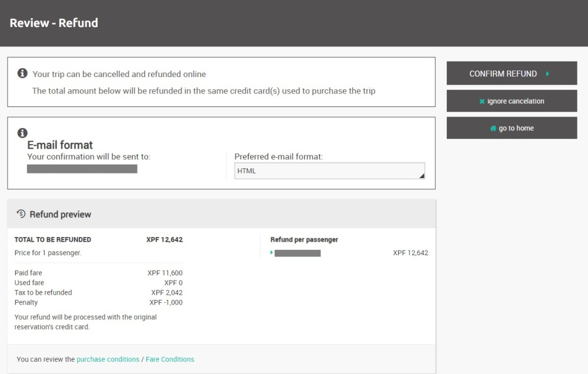This screenshot has height=374, width=588.
Task: Open the Fare Conditions link
Action: pos(170,359)
